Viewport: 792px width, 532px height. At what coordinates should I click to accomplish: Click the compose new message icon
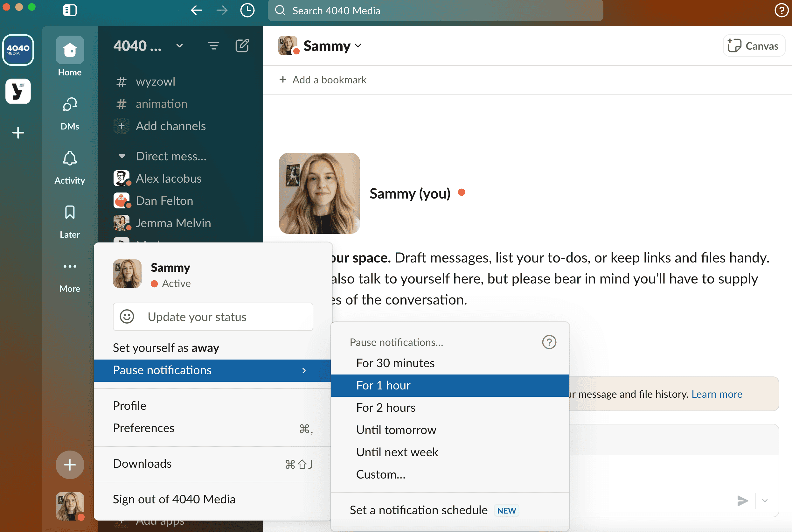coord(242,45)
